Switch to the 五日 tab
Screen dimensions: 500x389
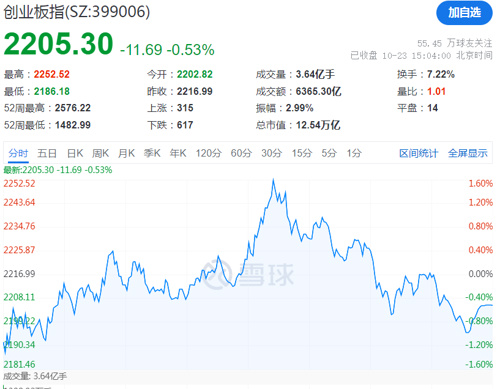click(47, 153)
